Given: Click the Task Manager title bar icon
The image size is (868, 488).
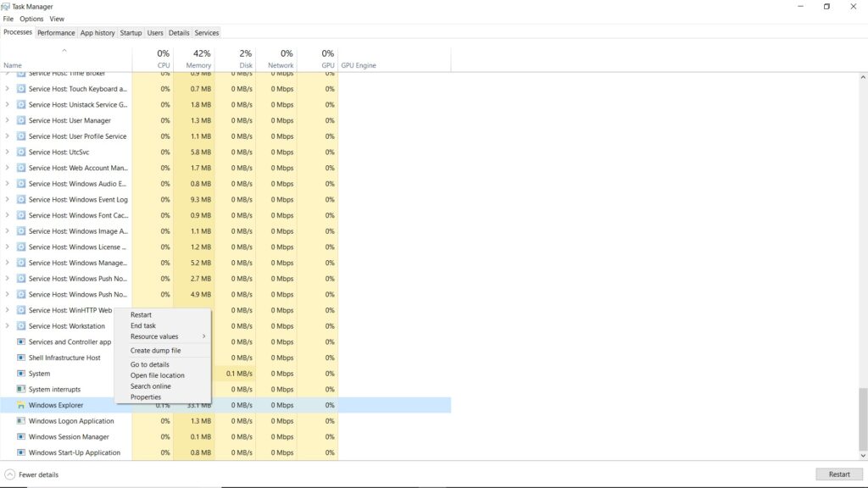Looking at the screenshot, I should 6,7.
